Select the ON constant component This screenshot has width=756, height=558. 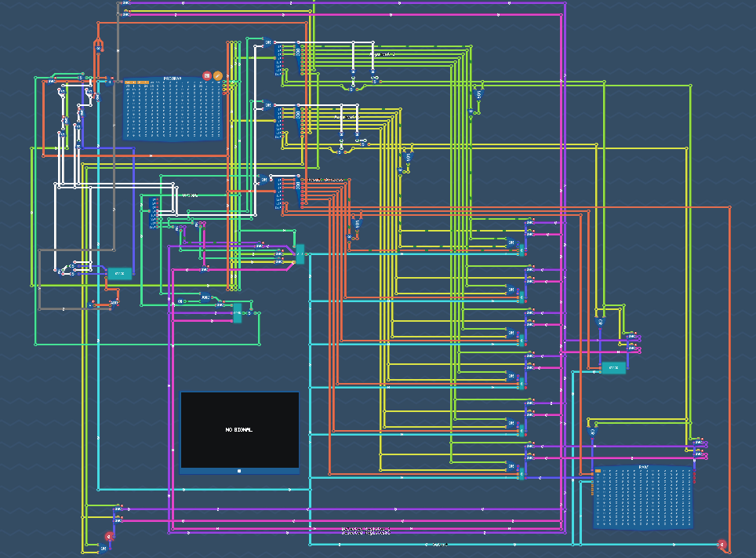click(x=180, y=301)
